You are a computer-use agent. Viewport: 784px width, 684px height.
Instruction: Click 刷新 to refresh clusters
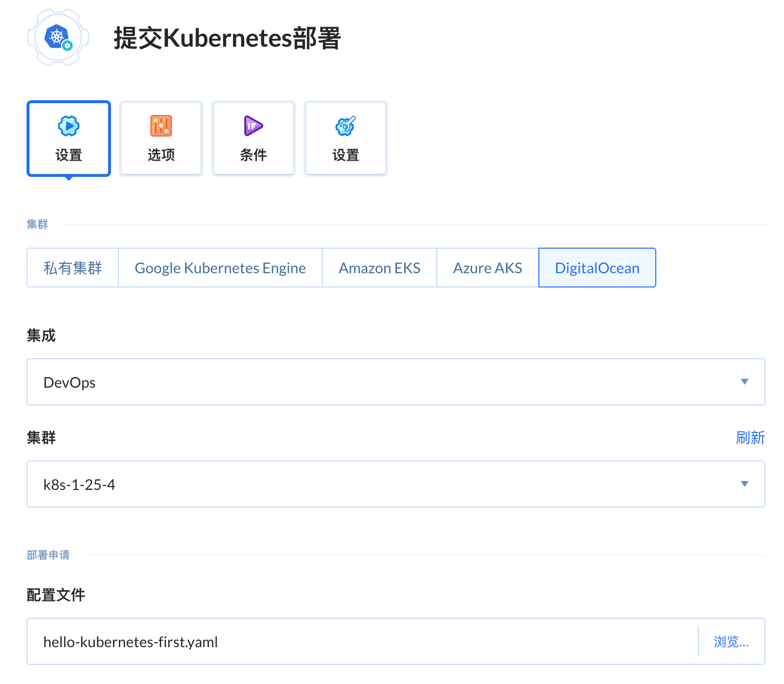[750, 437]
